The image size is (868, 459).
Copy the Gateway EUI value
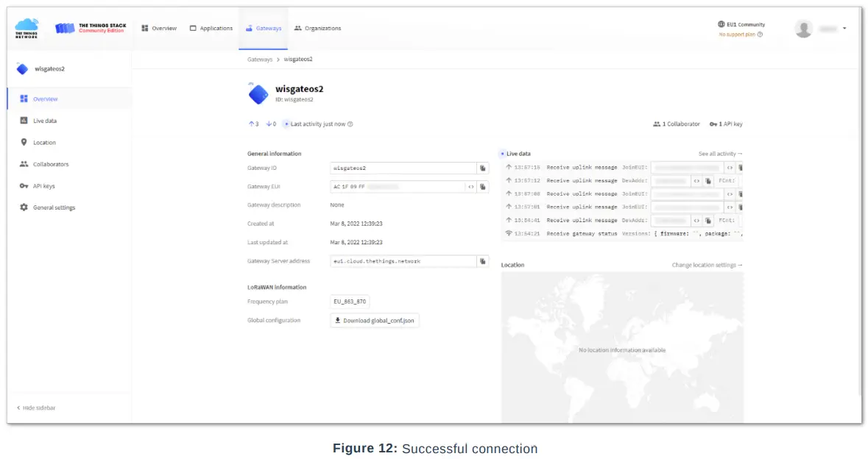483,187
